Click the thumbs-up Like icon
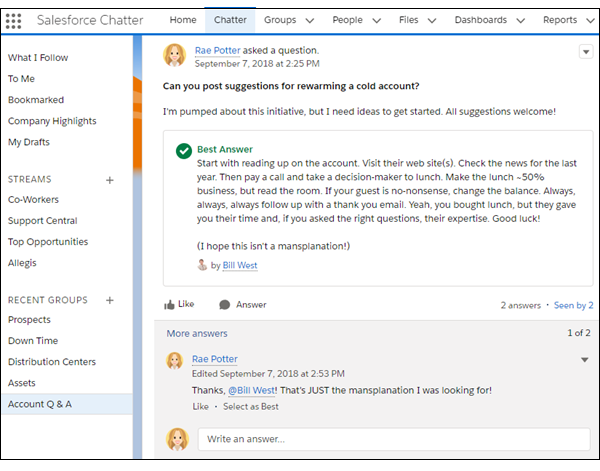The width and height of the screenshot is (600, 471). pyautogui.click(x=169, y=305)
